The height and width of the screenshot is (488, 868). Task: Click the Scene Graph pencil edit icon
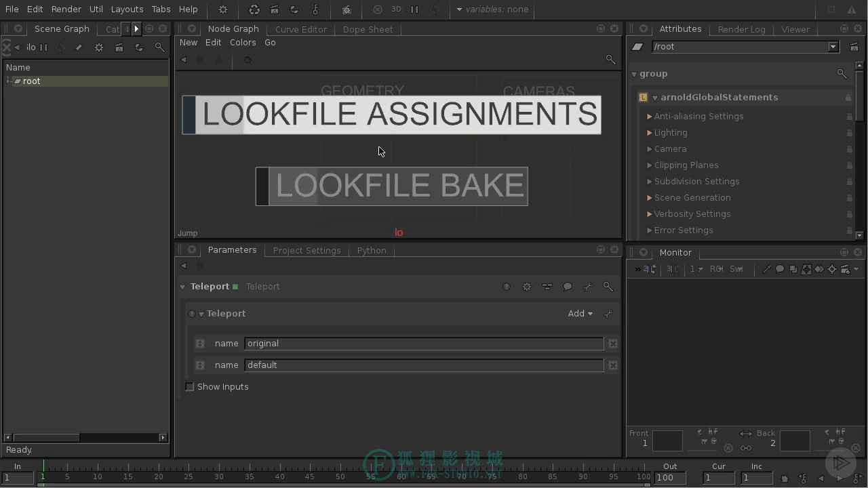(79, 47)
